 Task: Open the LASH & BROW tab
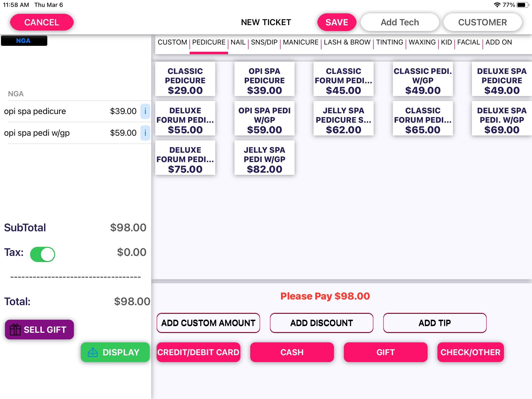pos(347,42)
